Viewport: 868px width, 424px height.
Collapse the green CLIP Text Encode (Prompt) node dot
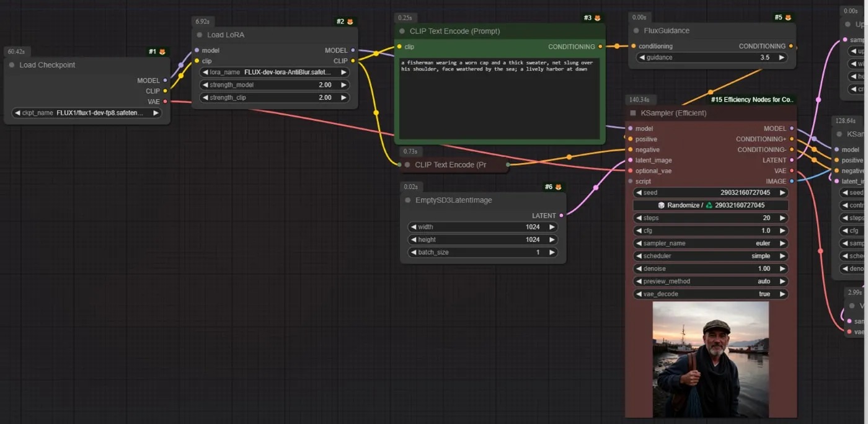click(402, 31)
